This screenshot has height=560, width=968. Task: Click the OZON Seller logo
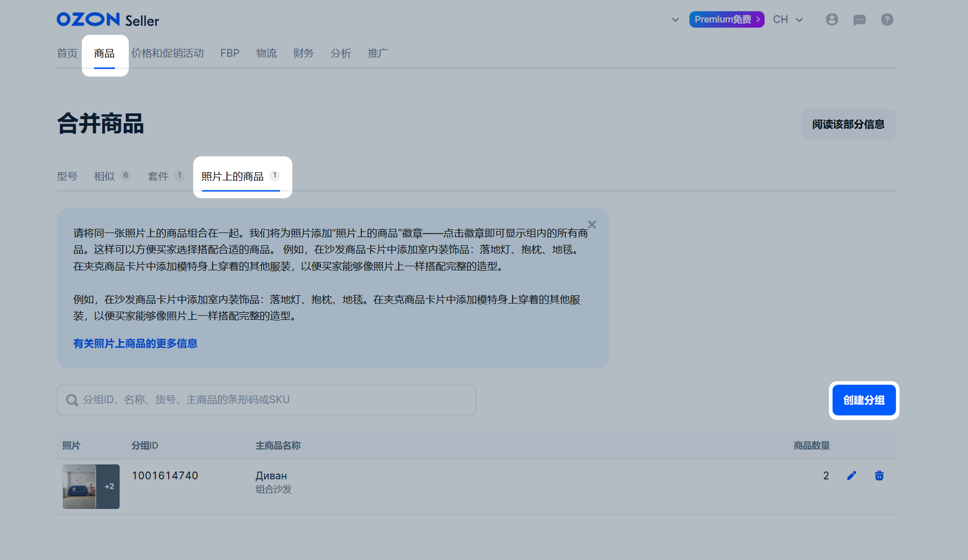point(108,20)
